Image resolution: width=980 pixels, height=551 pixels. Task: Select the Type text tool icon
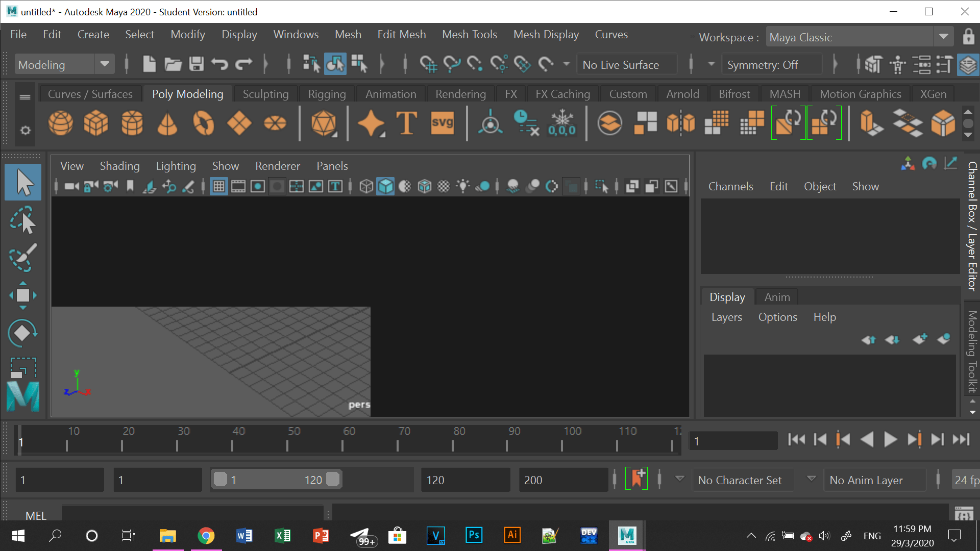406,123
